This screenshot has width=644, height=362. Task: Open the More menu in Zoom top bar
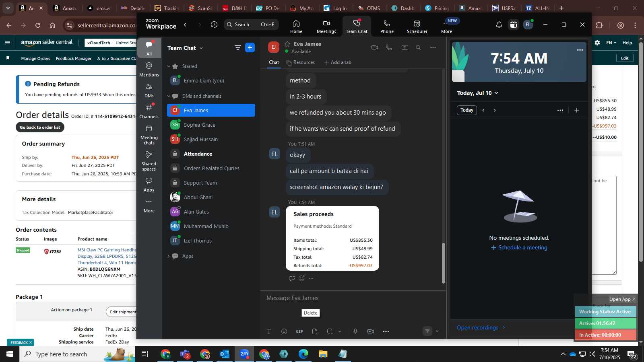point(446,27)
